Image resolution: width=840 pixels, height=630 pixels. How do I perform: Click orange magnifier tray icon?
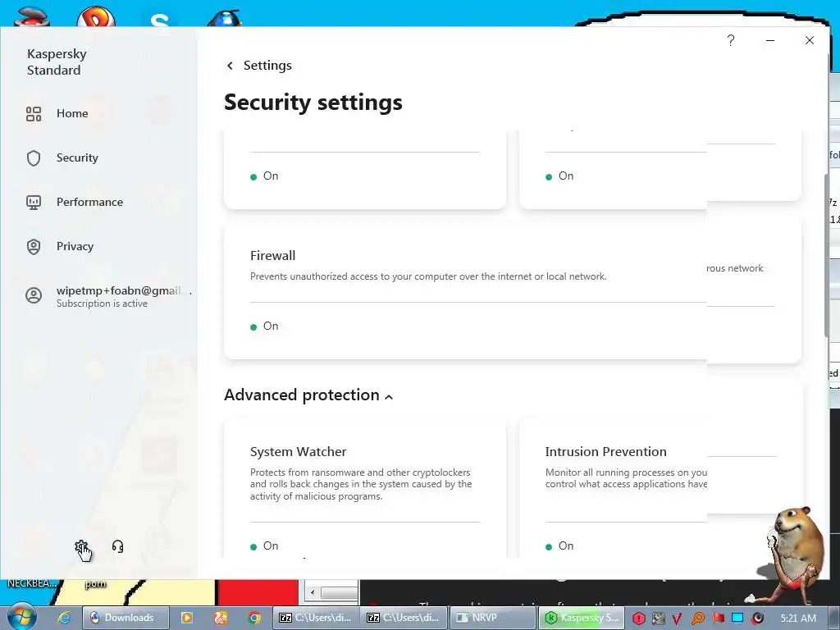click(x=697, y=619)
